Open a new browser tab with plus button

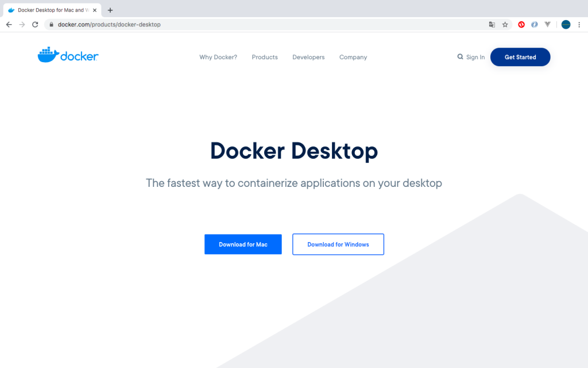110,10
